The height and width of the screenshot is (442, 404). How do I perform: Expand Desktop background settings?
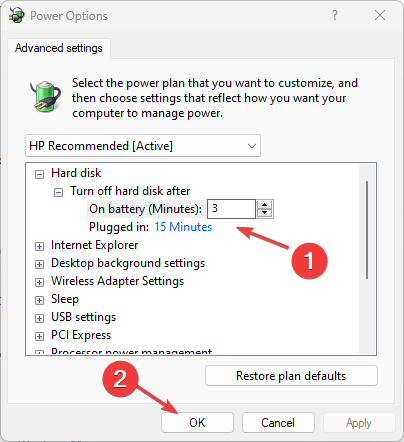click(39, 264)
